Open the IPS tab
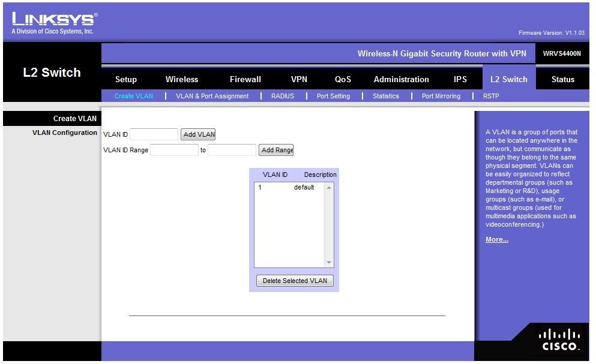This screenshot has width=596, height=364. (460, 79)
